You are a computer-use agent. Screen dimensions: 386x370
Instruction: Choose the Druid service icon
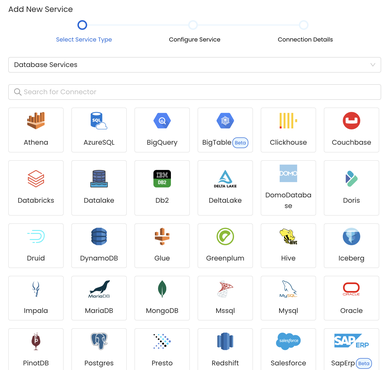point(36,236)
